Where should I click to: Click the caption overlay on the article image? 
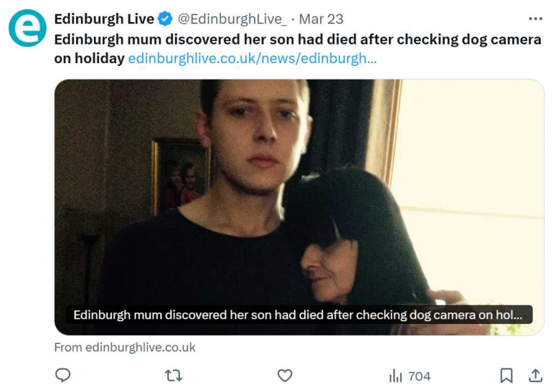(x=298, y=315)
